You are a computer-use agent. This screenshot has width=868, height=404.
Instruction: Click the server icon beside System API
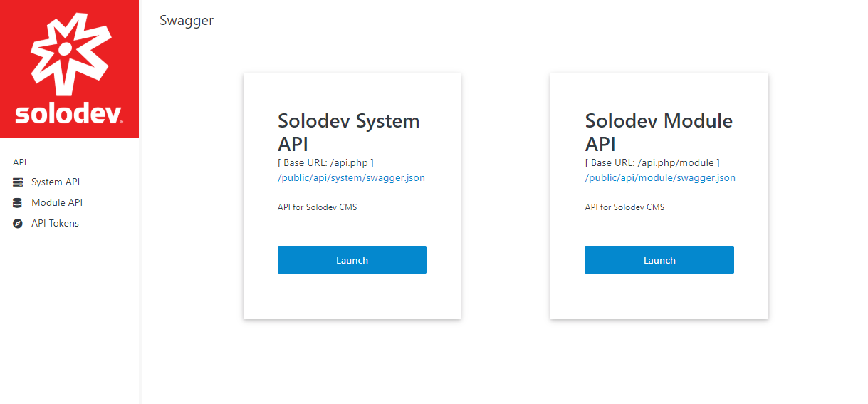[18, 182]
